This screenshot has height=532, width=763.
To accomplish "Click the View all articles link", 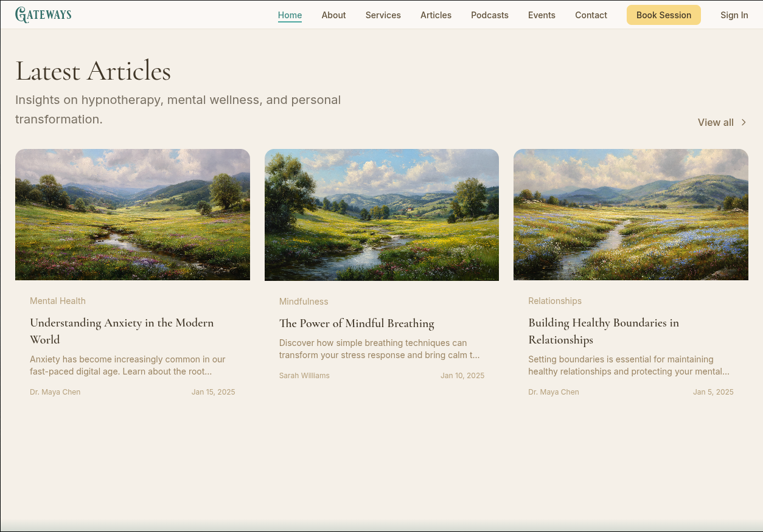I will [x=716, y=122].
